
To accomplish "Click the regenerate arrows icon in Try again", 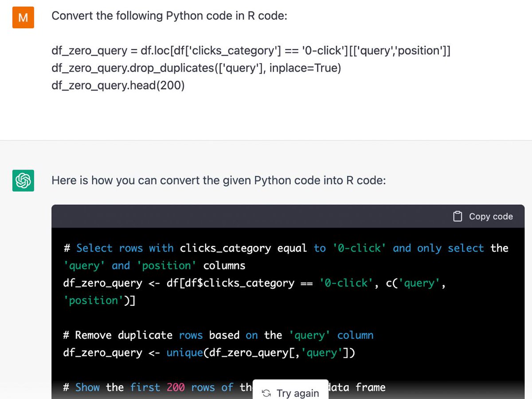I will click(x=266, y=393).
